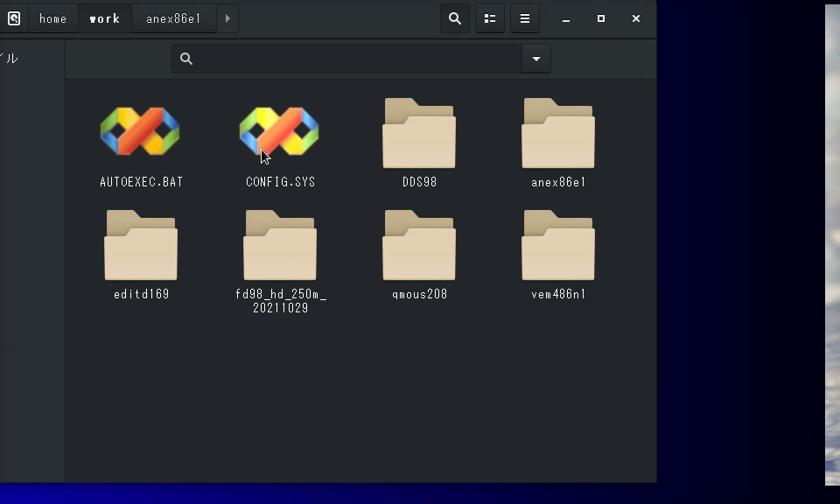
Task: Open the editd169 folder
Action: pos(141,245)
